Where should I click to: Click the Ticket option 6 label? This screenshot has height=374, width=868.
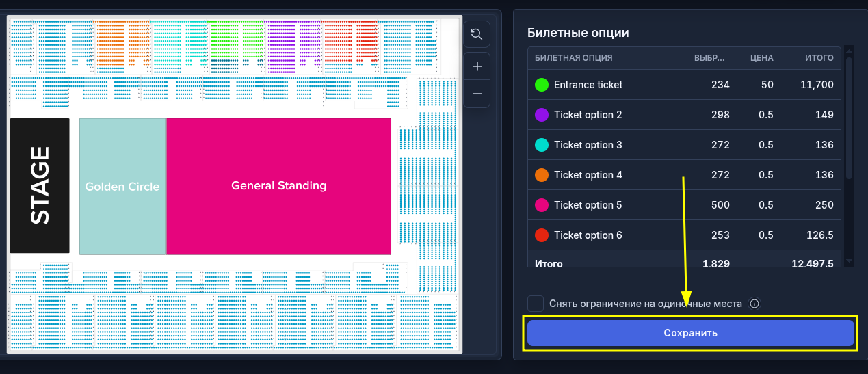point(588,235)
